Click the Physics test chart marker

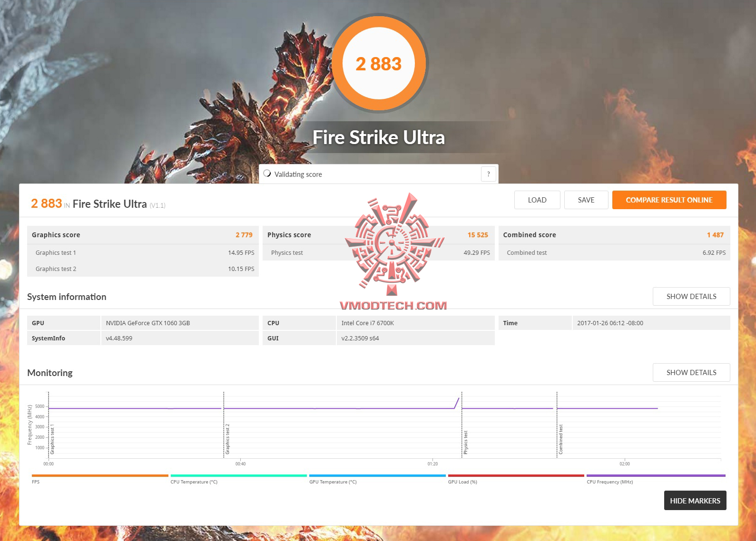[x=466, y=443]
